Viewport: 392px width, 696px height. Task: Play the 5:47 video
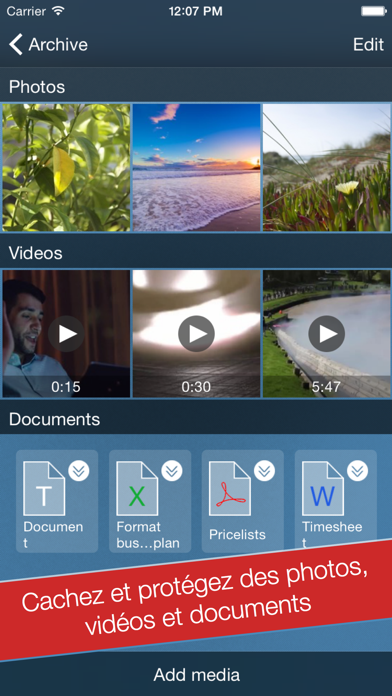pyautogui.click(x=327, y=334)
